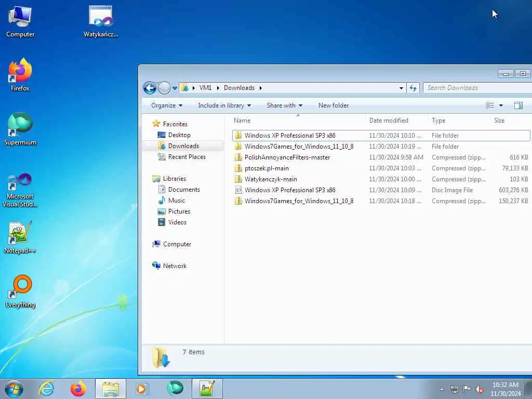
Task: Click the New folder button
Action: (x=334, y=105)
